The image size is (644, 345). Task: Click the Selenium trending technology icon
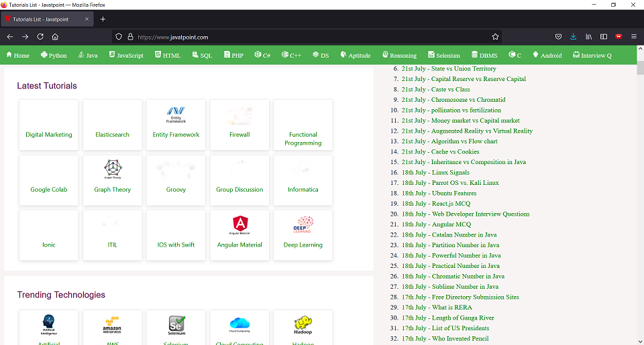pos(176,326)
